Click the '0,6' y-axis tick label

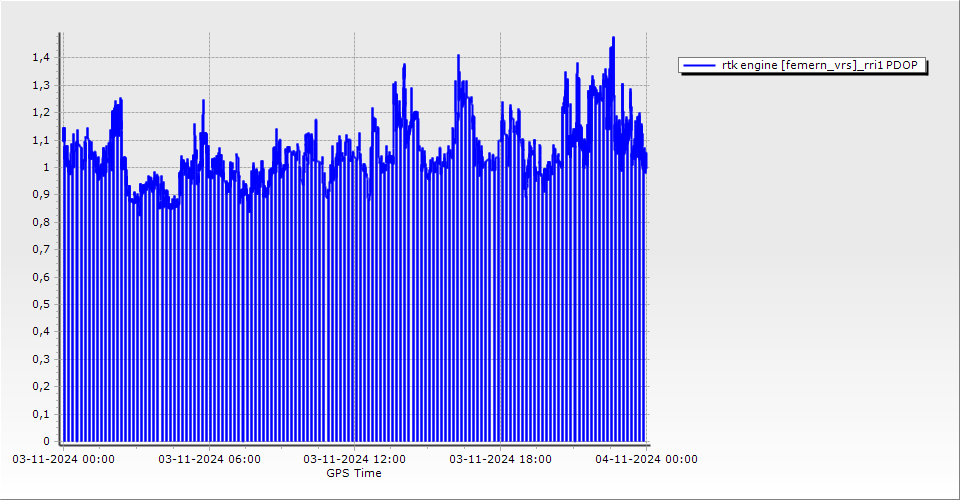click(x=39, y=277)
